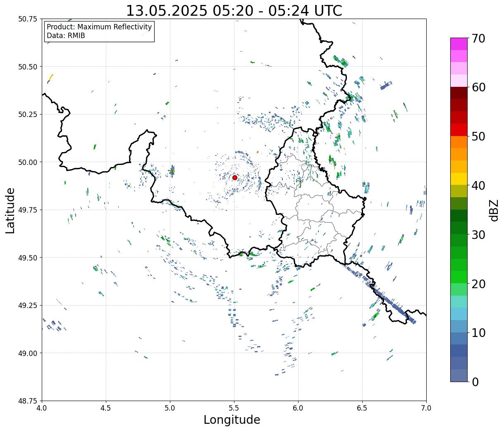Select the light green 20 dBZ swatch
Image resolution: width=504 pixels, height=430 pixels.
coord(459,289)
